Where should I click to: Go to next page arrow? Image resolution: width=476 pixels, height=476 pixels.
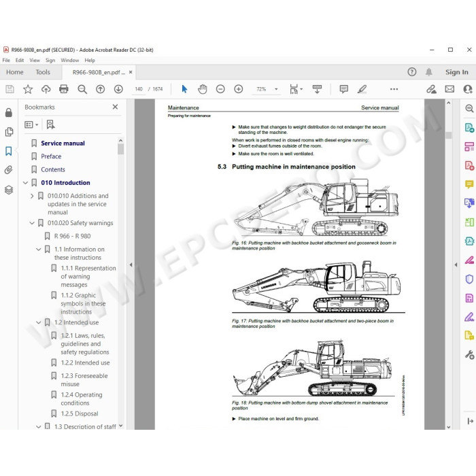point(118,89)
